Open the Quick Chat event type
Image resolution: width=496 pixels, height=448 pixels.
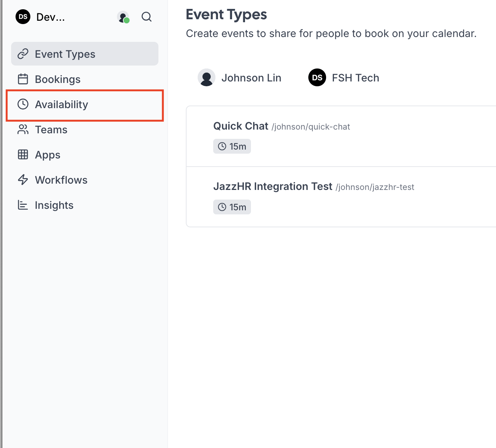coord(241,126)
